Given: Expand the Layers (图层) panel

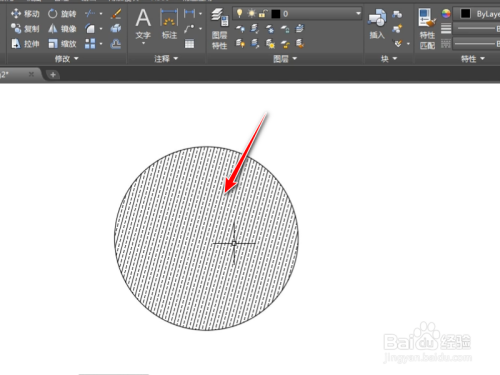Looking at the screenshot, I should tap(285, 59).
